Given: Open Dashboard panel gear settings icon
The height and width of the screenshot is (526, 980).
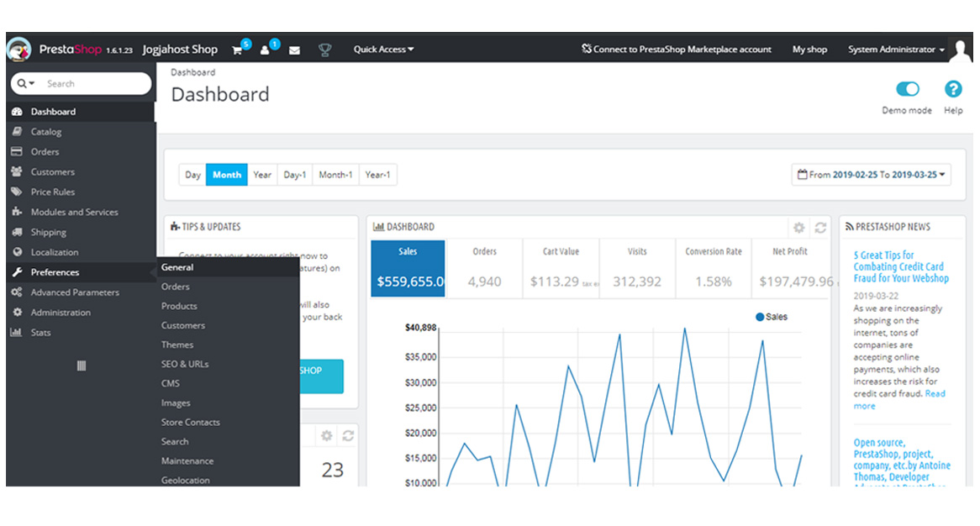Looking at the screenshot, I should tap(798, 227).
